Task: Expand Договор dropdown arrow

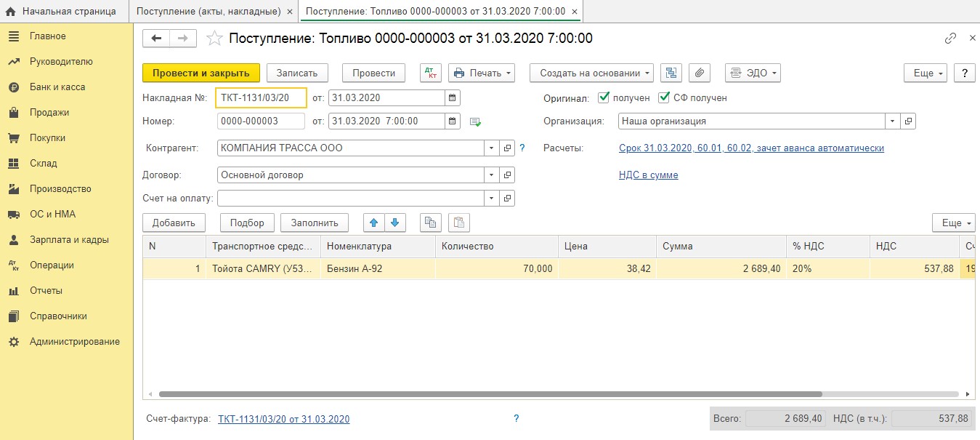Action: 492,175
